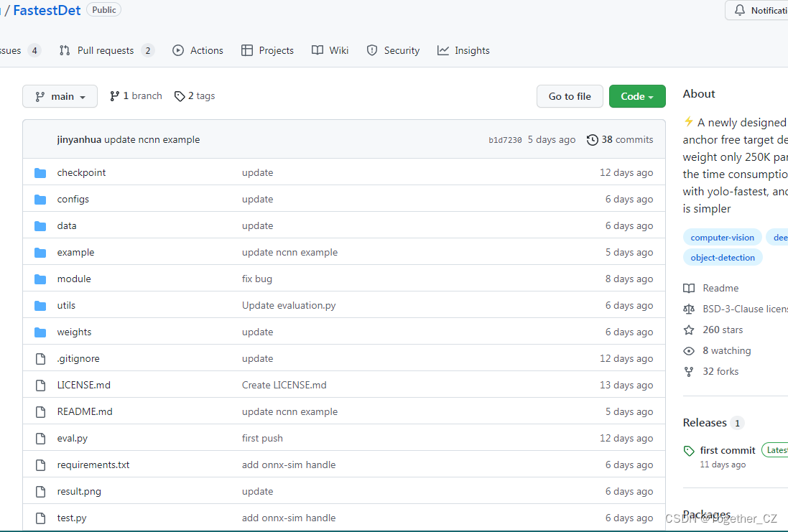Open the README.md file name
This screenshot has height=532, width=788.
[85, 411]
